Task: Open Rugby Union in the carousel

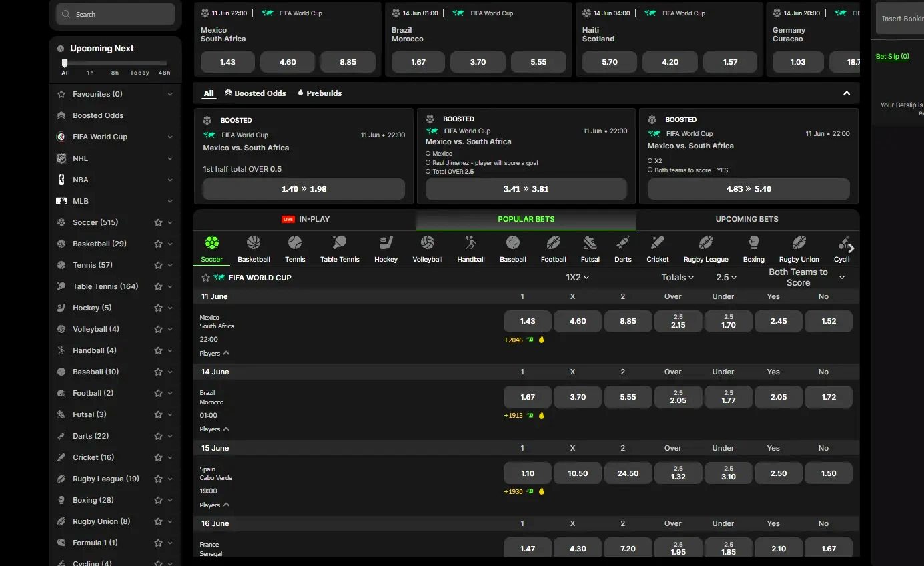Action: (x=799, y=242)
